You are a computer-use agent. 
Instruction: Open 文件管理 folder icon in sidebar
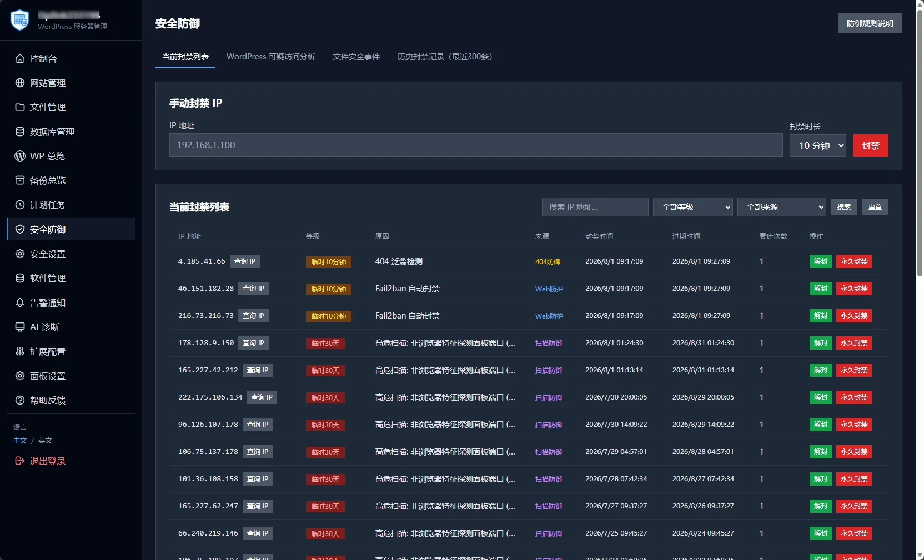(20, 107)
